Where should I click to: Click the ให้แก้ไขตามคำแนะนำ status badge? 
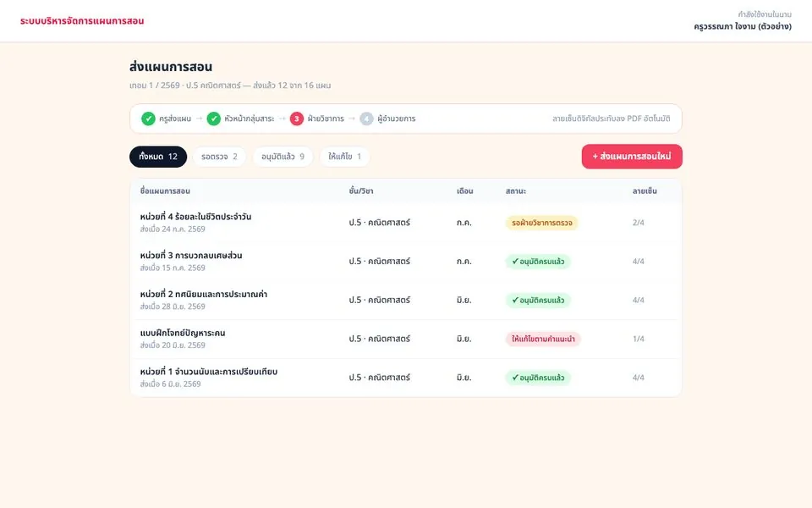tap(543, 339)
